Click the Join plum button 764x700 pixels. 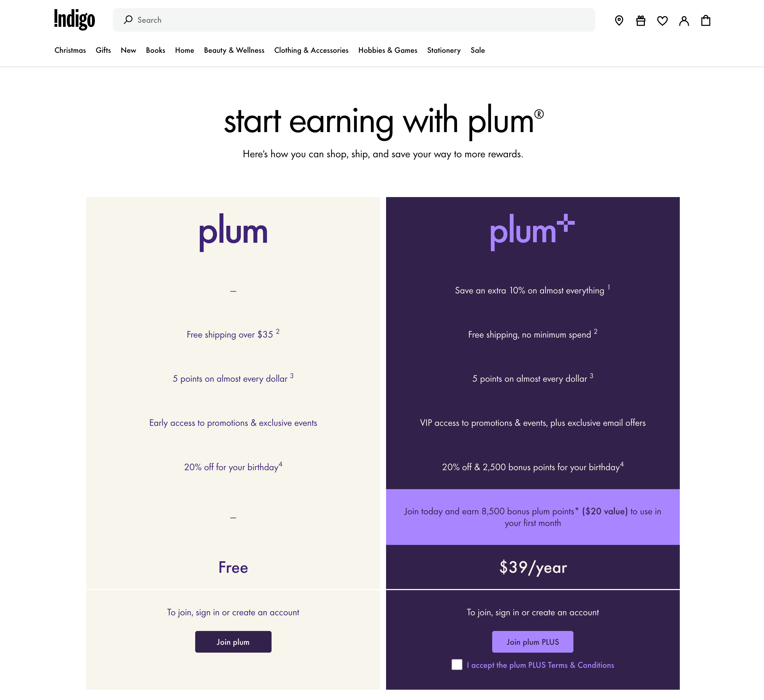[233, 642]
